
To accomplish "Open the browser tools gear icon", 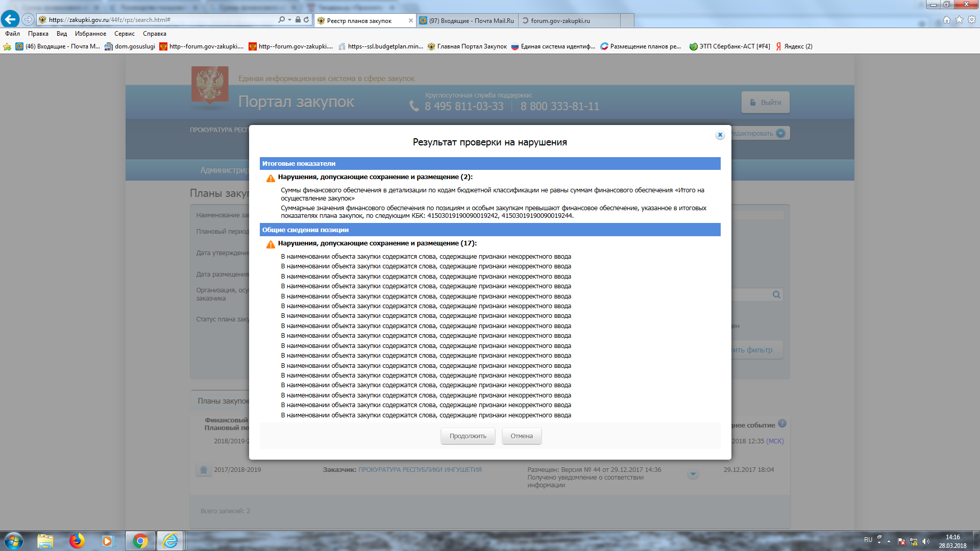I will point(972,20).
